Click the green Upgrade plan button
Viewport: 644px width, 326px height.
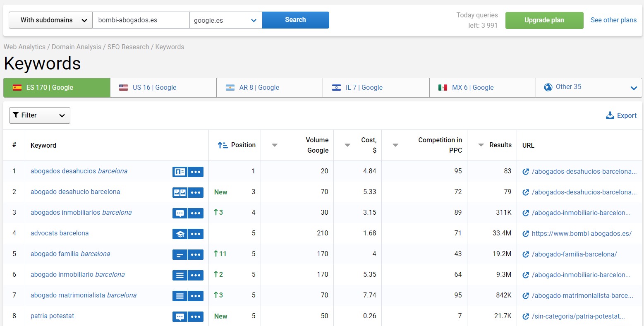[x=544, y=20]
